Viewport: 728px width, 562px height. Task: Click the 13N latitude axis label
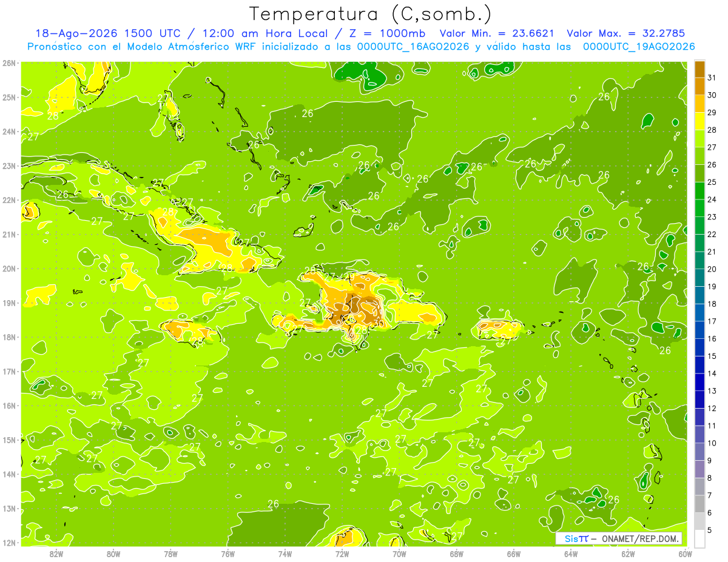click(x=9, y=508)
